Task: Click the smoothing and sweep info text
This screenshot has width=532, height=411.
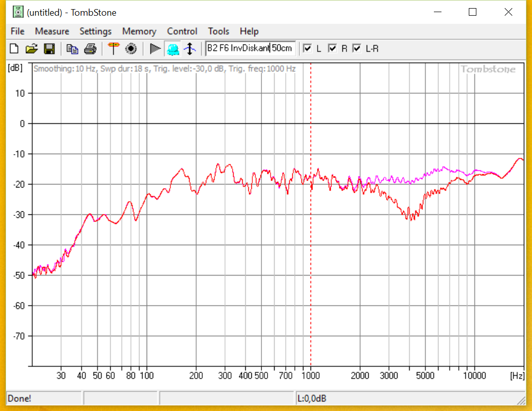Action: click(x=164, y=69)
